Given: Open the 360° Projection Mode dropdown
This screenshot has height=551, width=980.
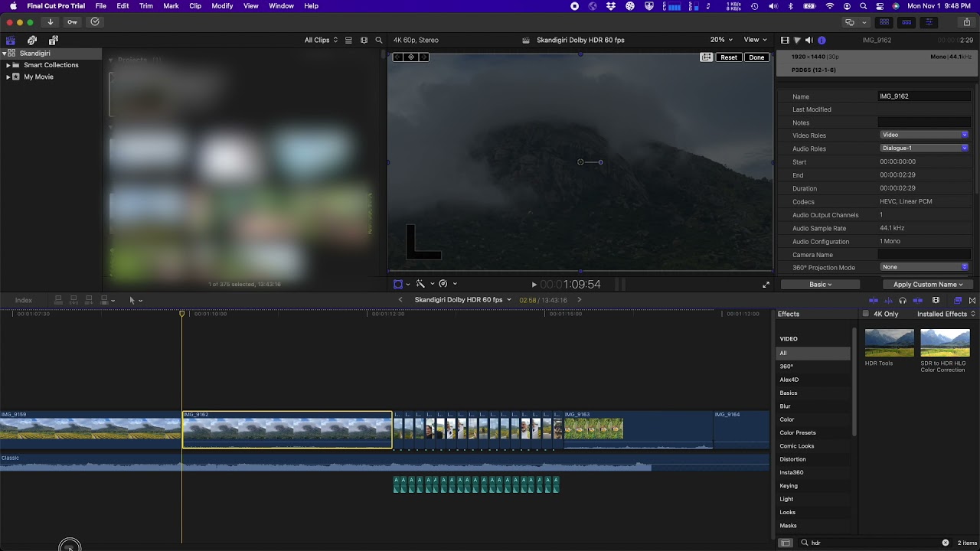Looking at the screenshot, I should pos(924,267).
